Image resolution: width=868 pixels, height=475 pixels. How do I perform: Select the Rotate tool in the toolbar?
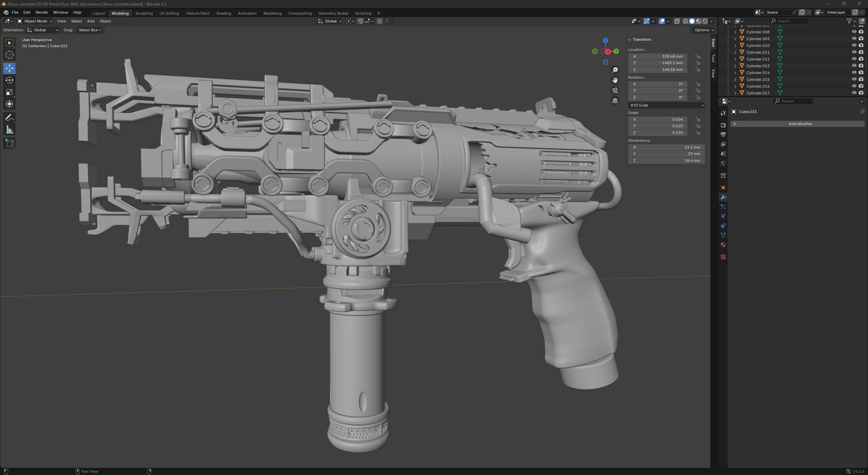[9, 80]
